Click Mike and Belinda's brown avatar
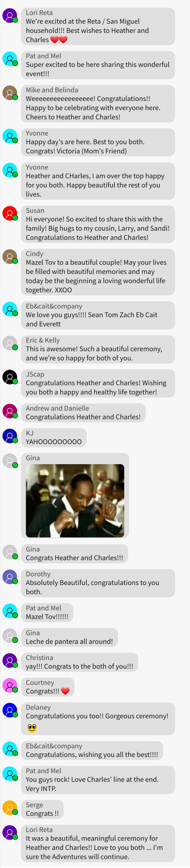The width and height of the screenshot is (190, 868). (10, 93)
